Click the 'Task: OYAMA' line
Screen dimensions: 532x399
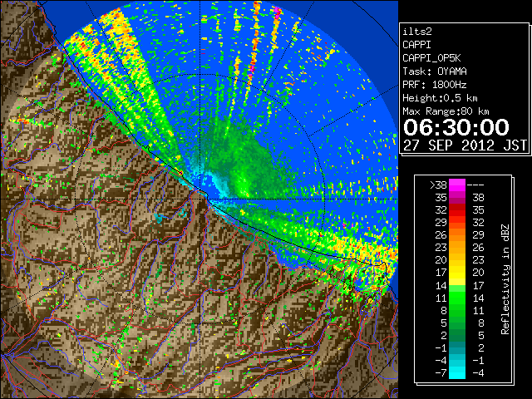[435, 71]
